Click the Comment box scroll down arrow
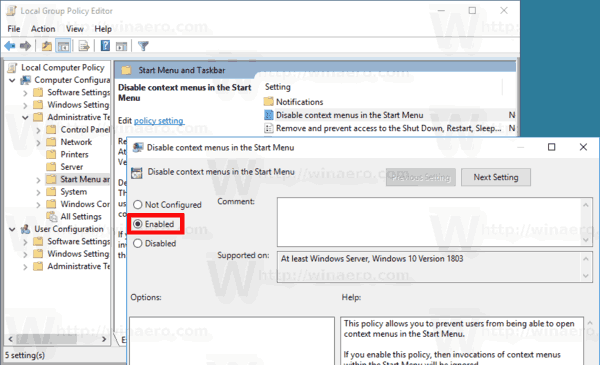This screenshot has height=365, width=600. [x=586, y=240]
